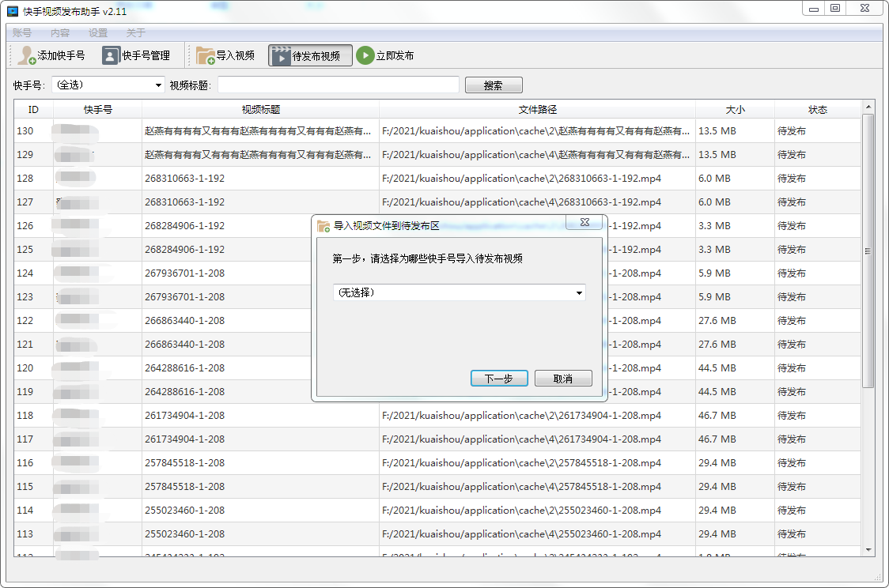889x588 pixels.
Task: Click the 待发布 status in row 123
Action: click(792, 297)
